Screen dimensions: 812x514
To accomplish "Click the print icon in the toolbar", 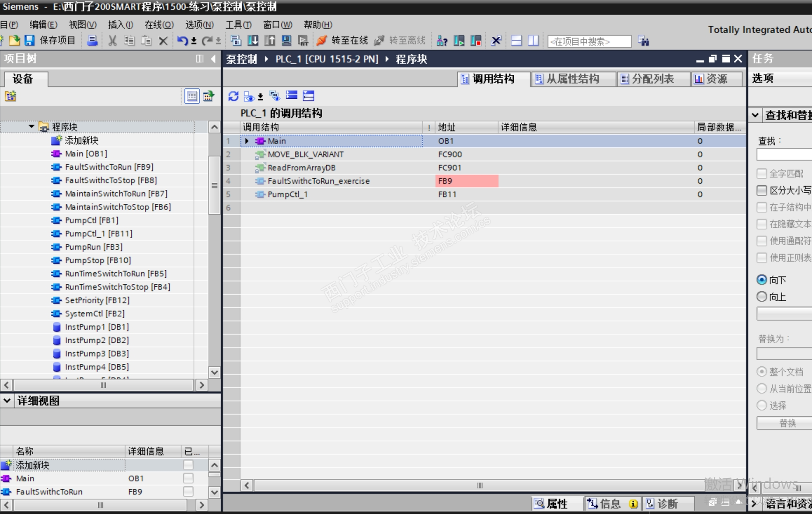I will 93,41.
